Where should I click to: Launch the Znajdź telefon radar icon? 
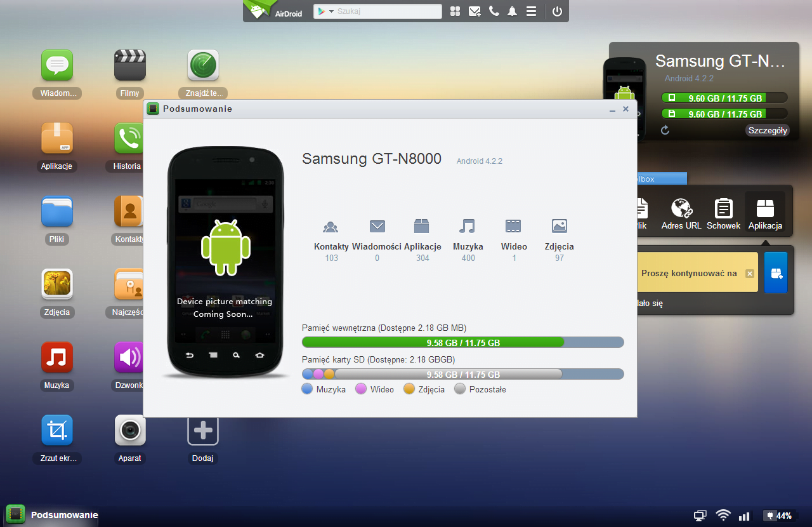coord(203,65)
